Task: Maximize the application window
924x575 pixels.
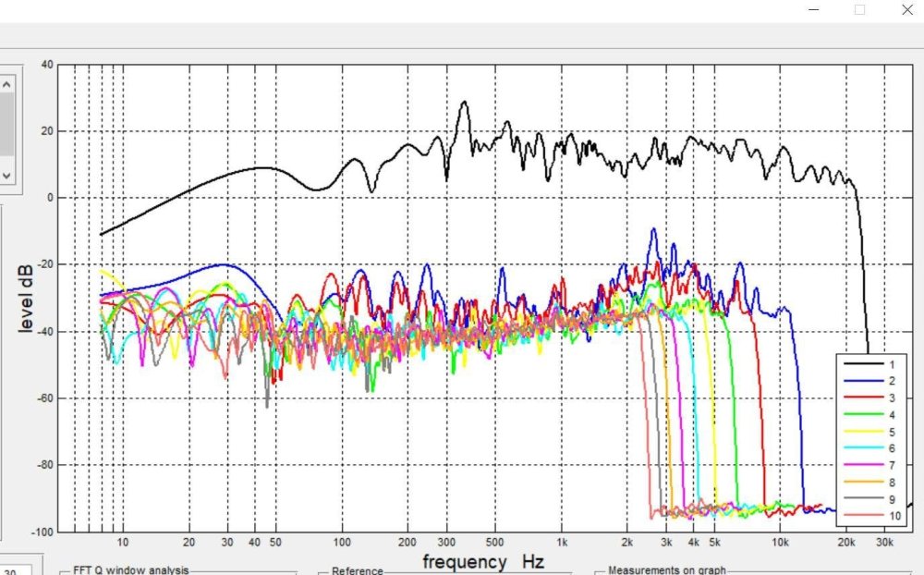Action: pos(859,10)
